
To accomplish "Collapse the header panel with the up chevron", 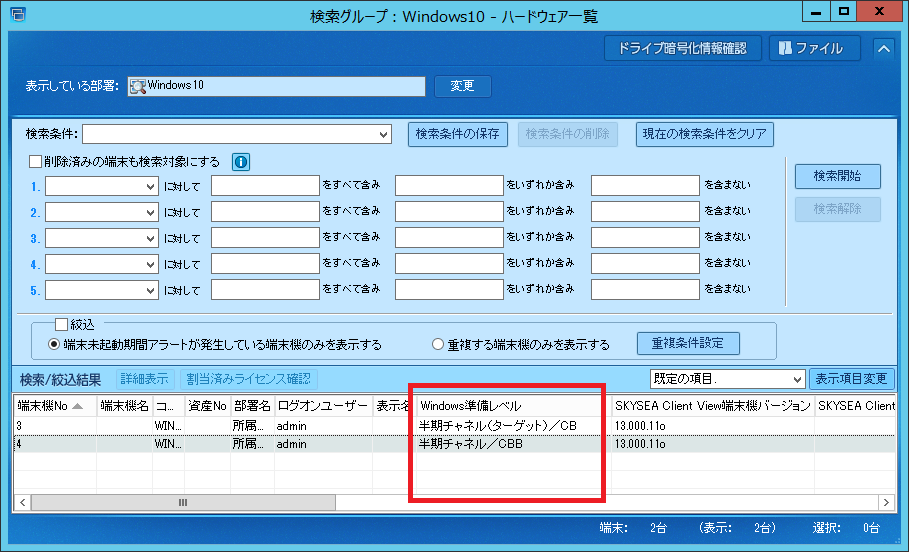I will 883,49.
